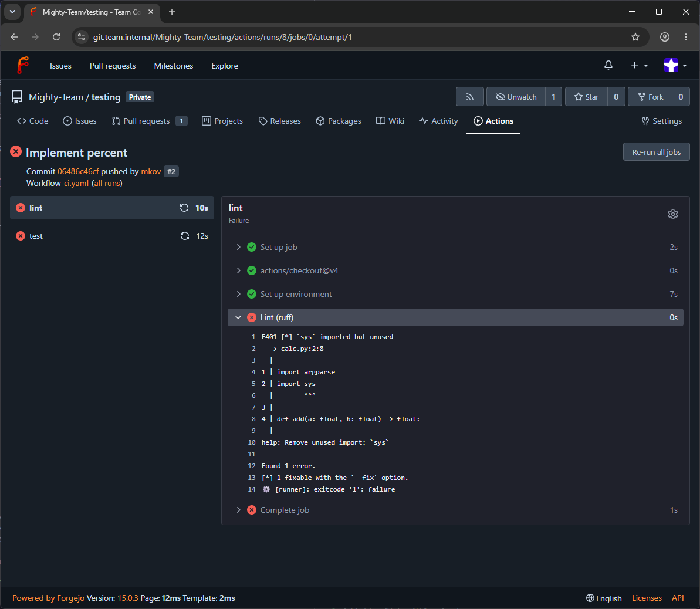The height and width of the screenshot is (609, 700).
Task: Click Pull requests in the top navigation
Action: point(113,66)
